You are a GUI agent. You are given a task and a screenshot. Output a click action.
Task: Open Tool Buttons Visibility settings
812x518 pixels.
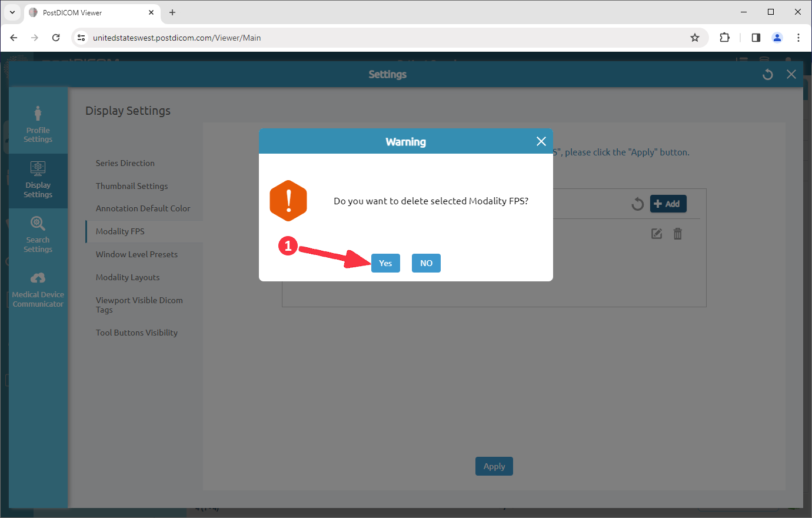pyautogui.click(x=137, y=332)
